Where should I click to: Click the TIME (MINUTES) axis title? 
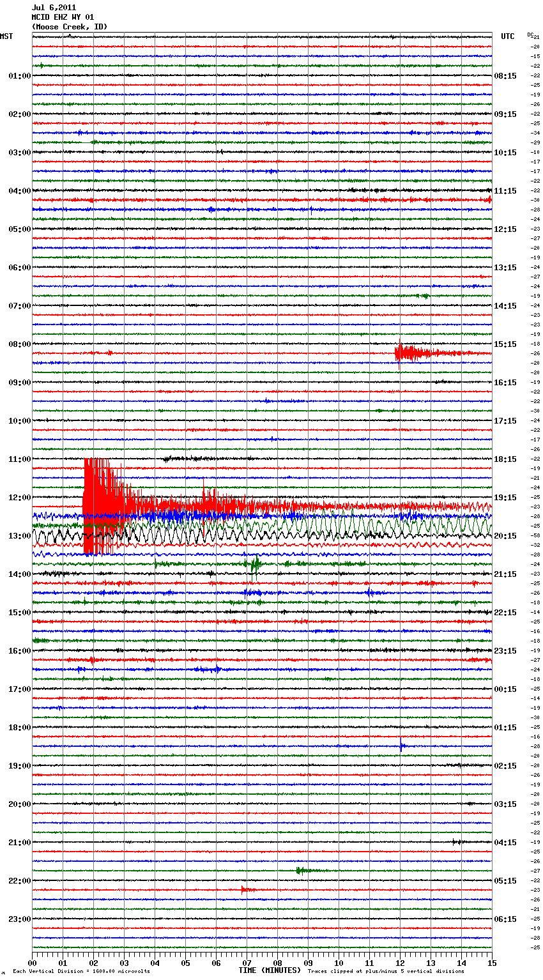[270, 970]
